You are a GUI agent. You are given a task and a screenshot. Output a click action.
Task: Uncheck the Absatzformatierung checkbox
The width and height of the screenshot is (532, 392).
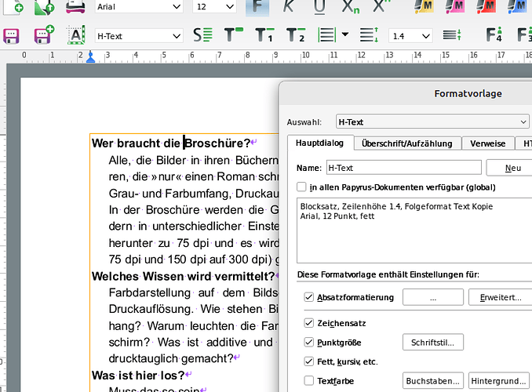[x=308, y=298]
